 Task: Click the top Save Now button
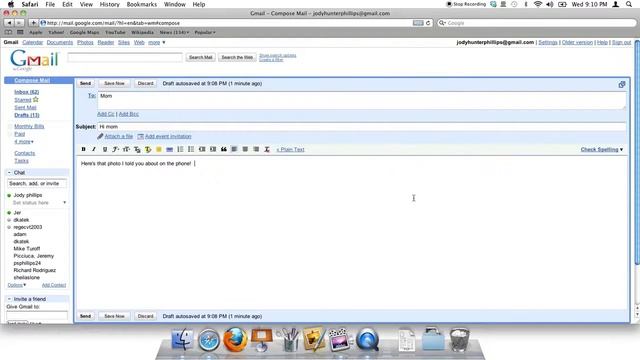[114, 83]
